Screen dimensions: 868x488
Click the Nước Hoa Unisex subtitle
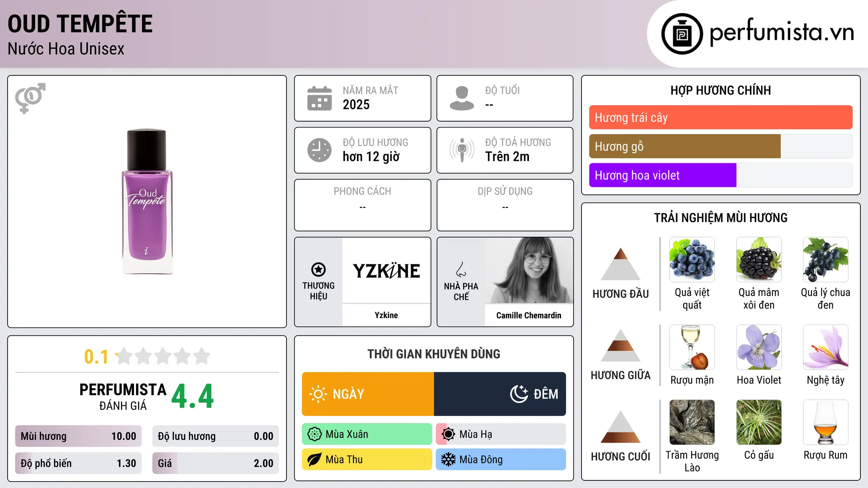click(x=66, y=49)
